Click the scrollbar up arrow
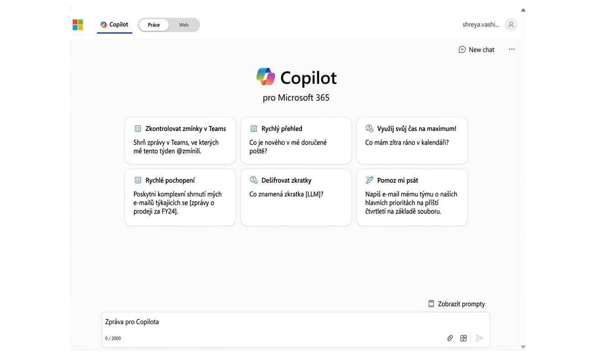The width and height of the screenshot is (594, 364). [x=523, y=10]
